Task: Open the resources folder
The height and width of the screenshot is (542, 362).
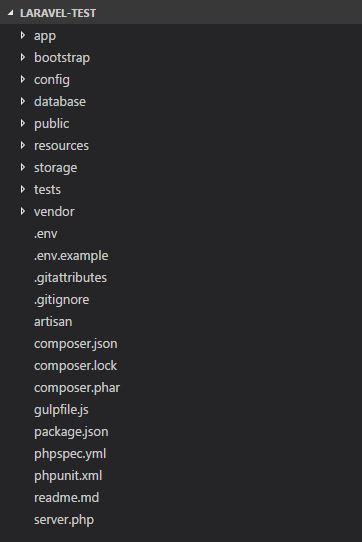Action: [61, 146]
